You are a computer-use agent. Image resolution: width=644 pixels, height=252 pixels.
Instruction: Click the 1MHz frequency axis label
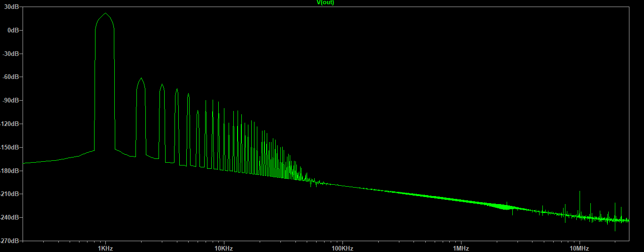[x=461, y=248]
